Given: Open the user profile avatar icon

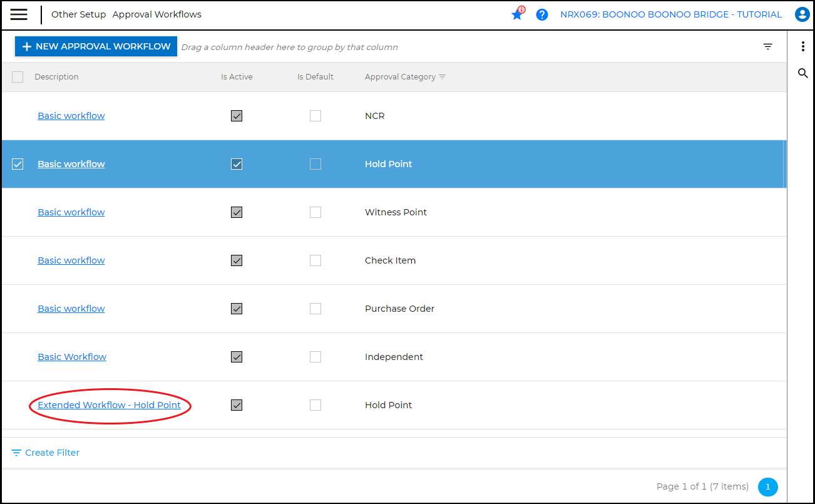Looking at the screenshot, I should point(802,14).
